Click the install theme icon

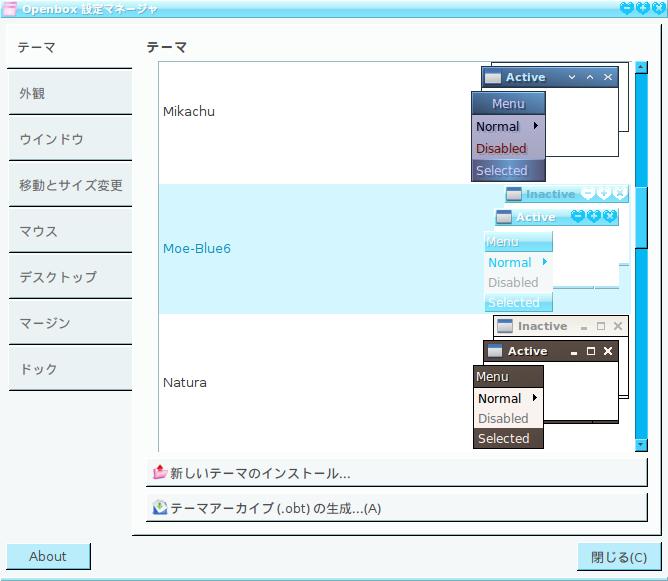click(160, 472)
